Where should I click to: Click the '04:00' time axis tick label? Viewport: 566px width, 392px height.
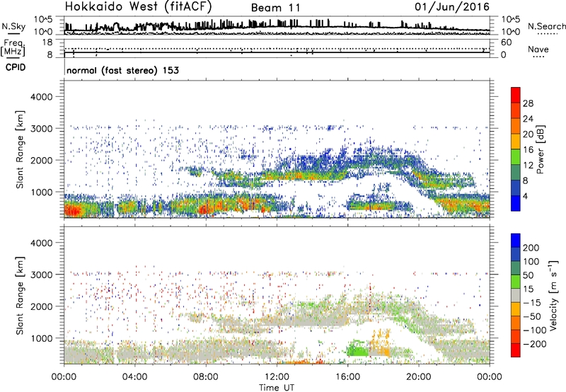(134, 377)
